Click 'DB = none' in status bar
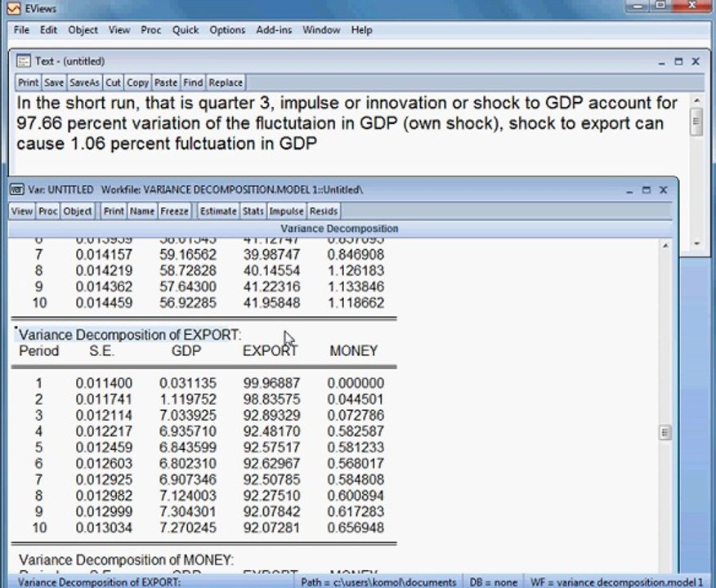Viewport: 716px width, 588px height. [494, 582]
